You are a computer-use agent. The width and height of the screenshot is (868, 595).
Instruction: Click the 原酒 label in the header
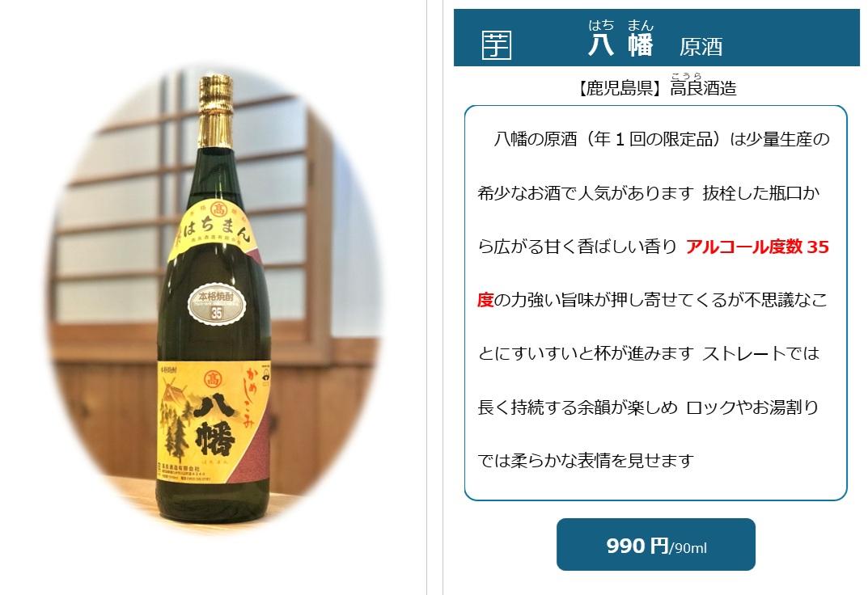(x=701, y=47)
